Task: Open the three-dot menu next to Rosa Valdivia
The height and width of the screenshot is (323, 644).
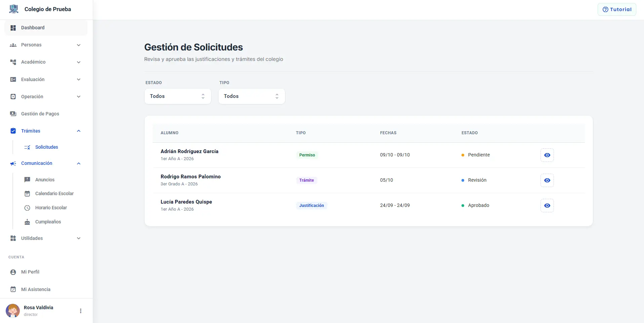Action: point(81,311)
